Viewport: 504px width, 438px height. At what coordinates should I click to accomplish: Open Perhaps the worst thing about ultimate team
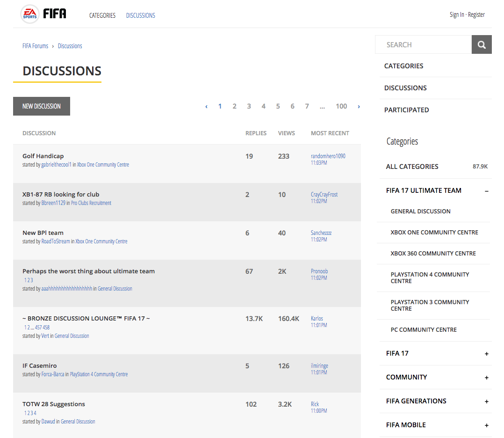click(x=88, y=271)
